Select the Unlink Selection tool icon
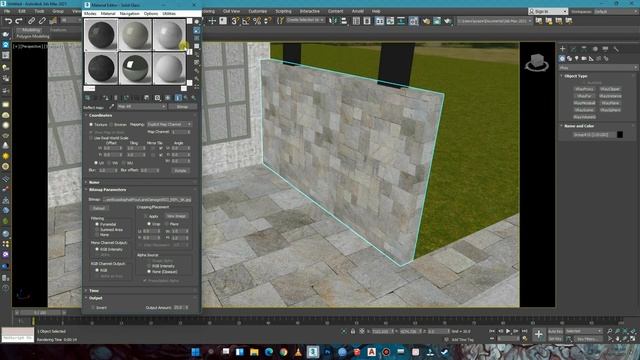Viewport: 640px width, 360px height. pyautogui.click(x=42, y=21)
